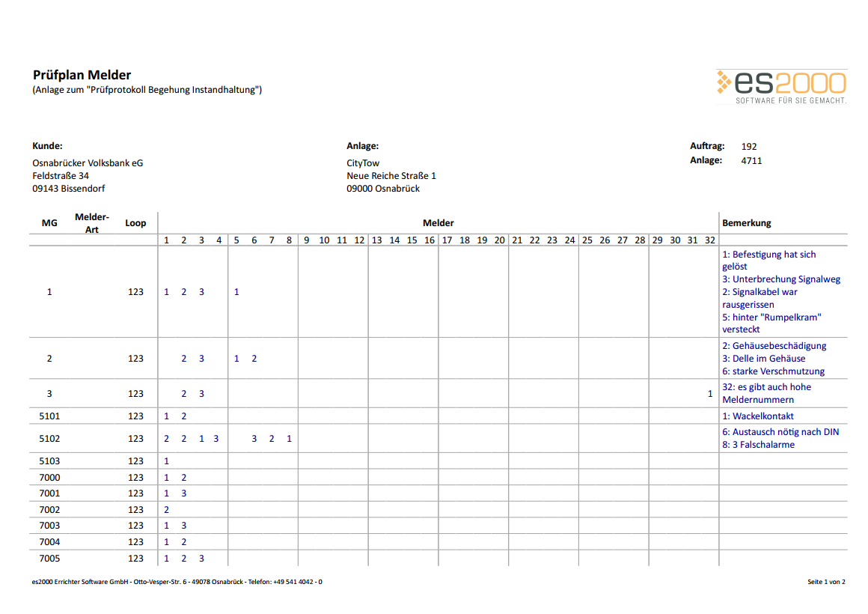This screenshot has height=614, width=868.
Task: Click the facility name "CityTow"
Action: tap(363, 163)
